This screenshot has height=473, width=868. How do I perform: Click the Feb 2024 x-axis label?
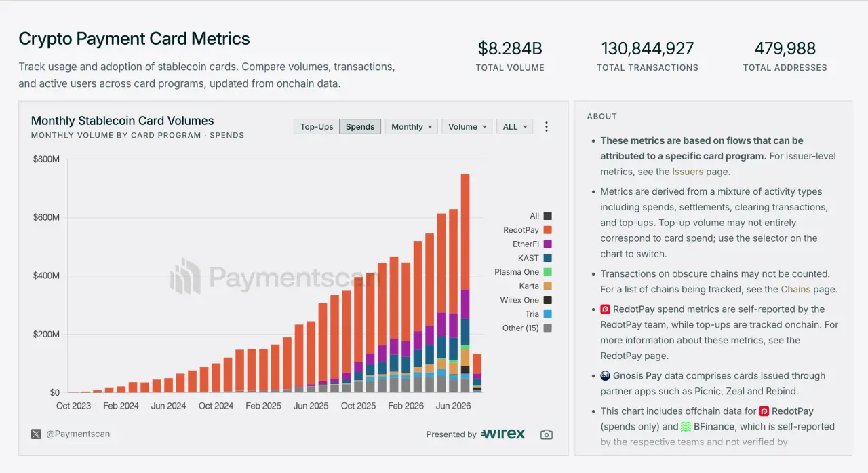pos(121,406)
